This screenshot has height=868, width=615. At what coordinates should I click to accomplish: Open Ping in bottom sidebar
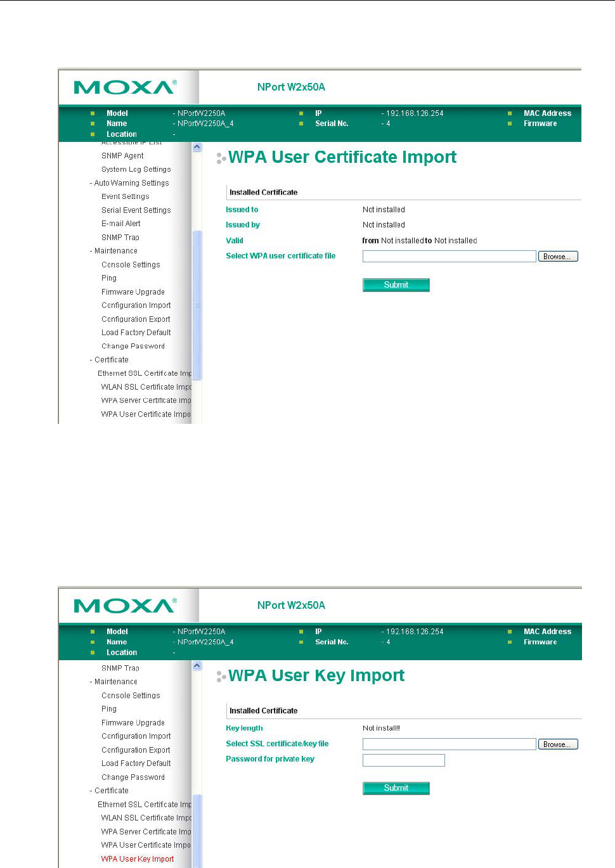(x=109, y=709)
